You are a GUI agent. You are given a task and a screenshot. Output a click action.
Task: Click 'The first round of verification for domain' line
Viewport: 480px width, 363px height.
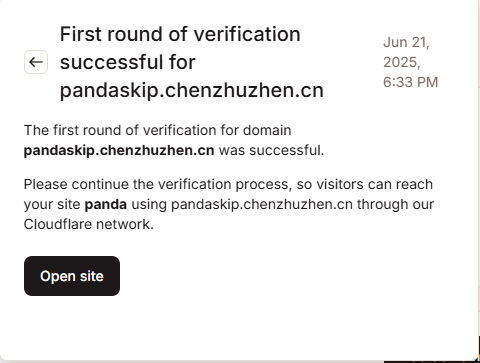(157, 130)
